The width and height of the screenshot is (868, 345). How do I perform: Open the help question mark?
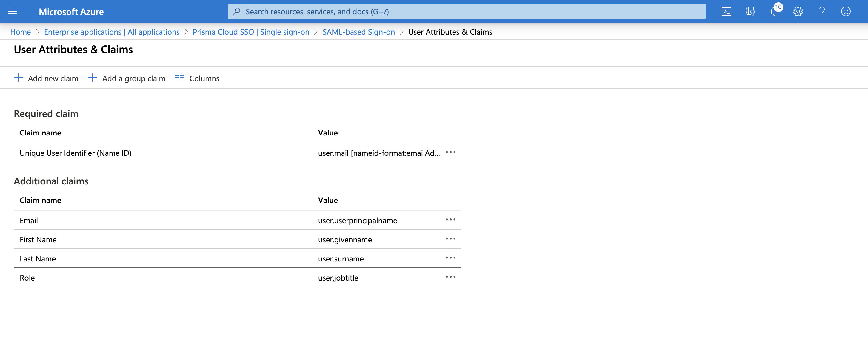click(822, 11)
